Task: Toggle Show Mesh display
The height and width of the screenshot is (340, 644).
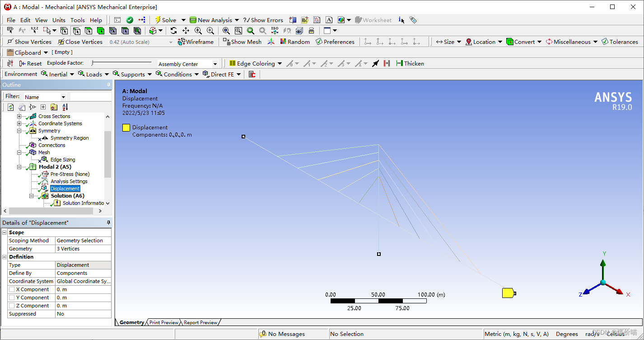Action: [242, 42]
